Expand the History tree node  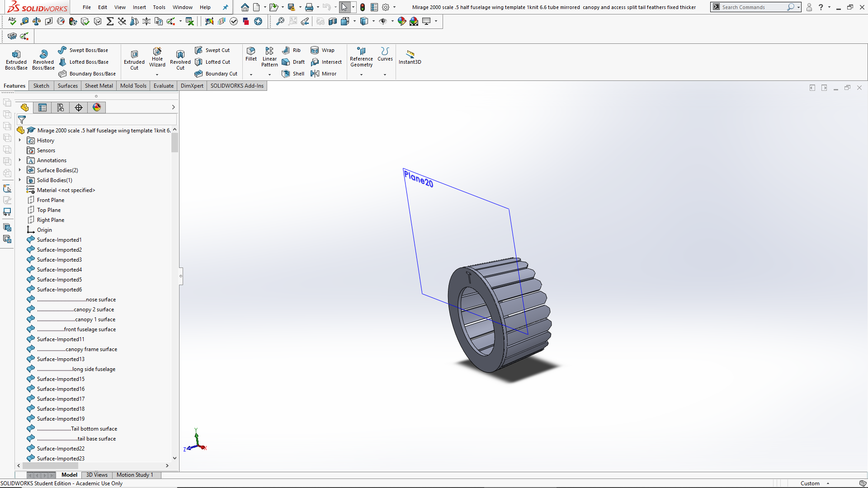coord(20,141)
